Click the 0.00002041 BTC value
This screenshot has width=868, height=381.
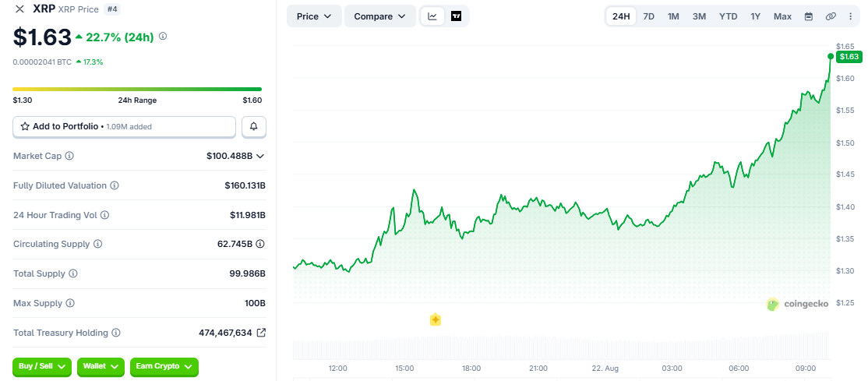42,62
